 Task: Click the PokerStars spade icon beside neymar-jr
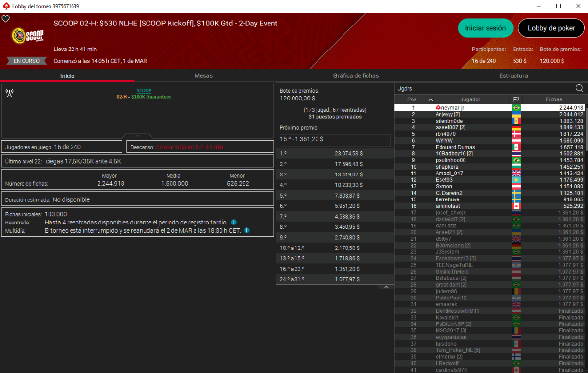click(x=438, y=108)
